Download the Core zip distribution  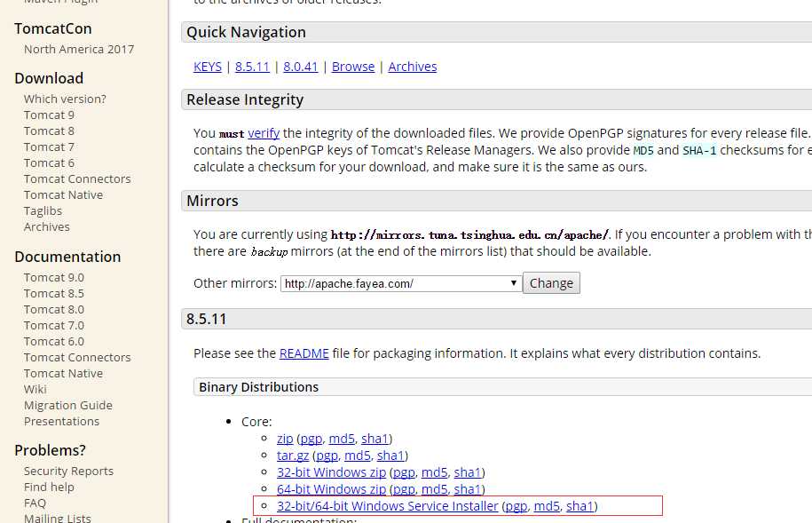pos(285,439)
